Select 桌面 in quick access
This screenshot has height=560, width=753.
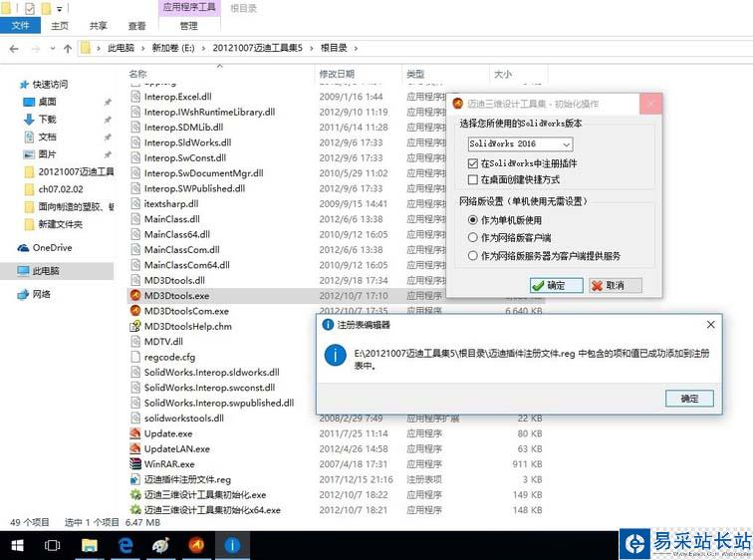pos(47,102)
